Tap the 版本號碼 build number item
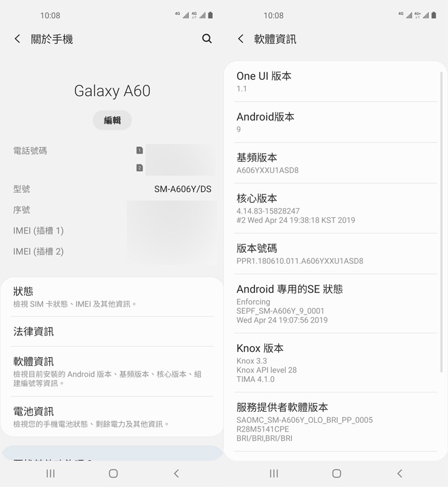 click(335, 254)
